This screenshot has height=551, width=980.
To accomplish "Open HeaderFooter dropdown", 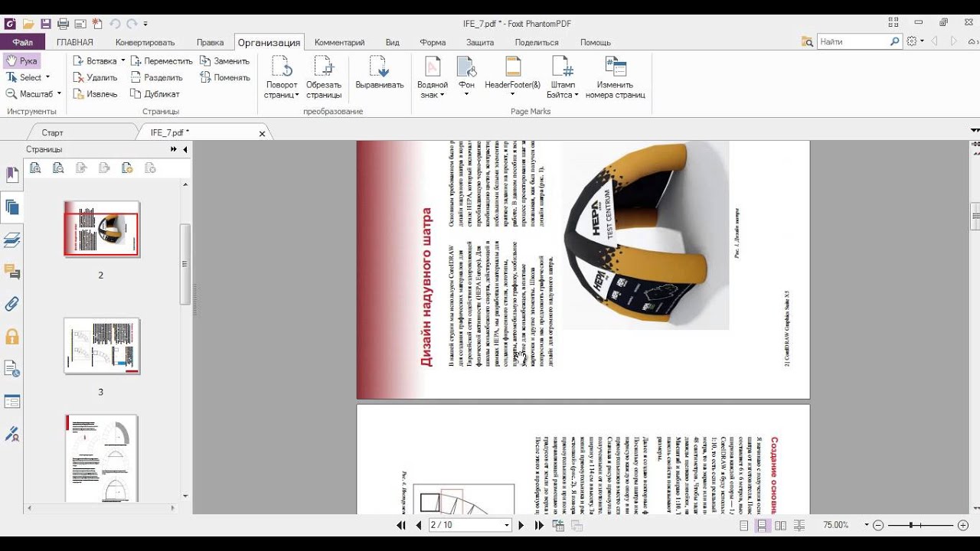I will (512, 94).
